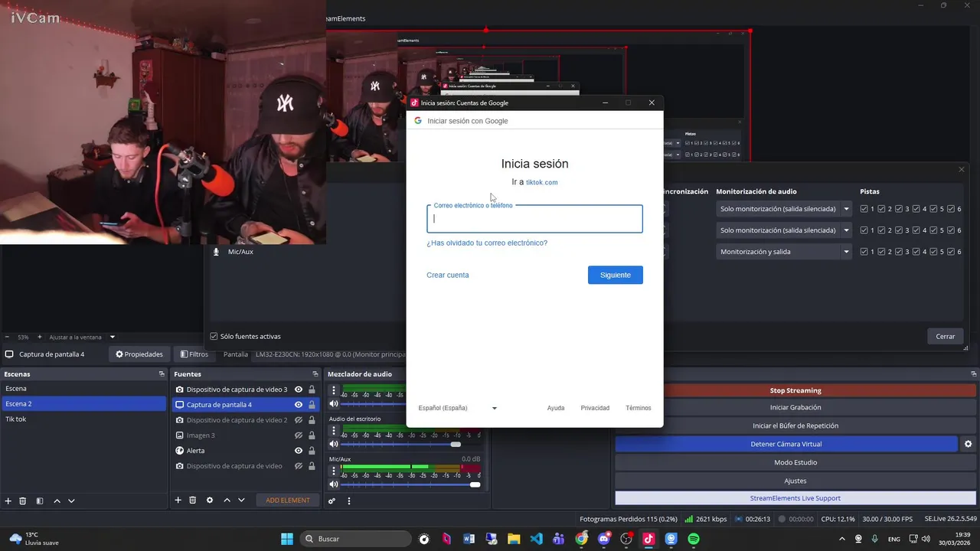
Task: Open Discord from the taskbar
Action: 604,539
